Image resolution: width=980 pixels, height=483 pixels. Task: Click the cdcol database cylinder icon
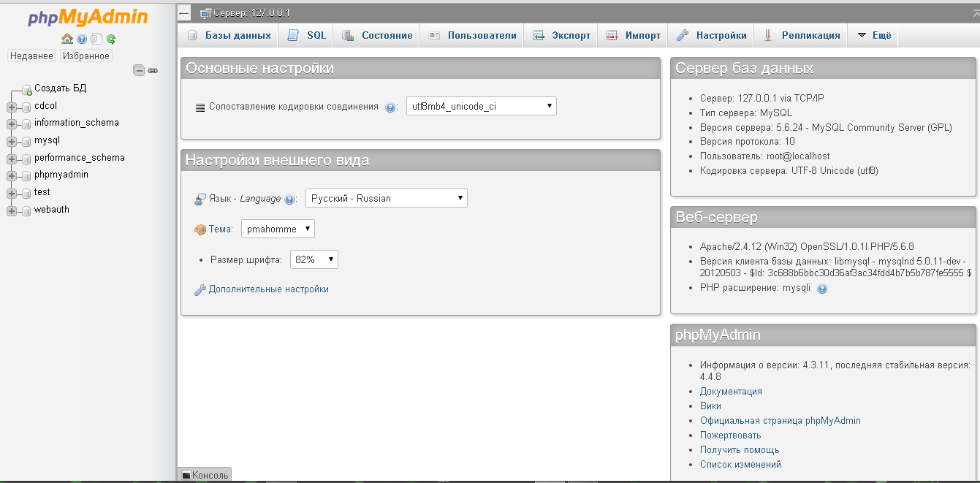tap(27, 107)
